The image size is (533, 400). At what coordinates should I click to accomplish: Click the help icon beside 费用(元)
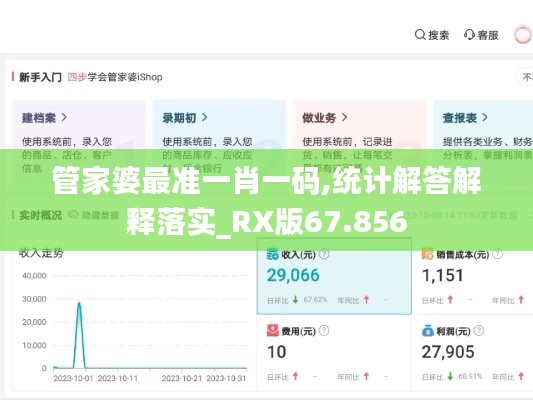[324, 330]
